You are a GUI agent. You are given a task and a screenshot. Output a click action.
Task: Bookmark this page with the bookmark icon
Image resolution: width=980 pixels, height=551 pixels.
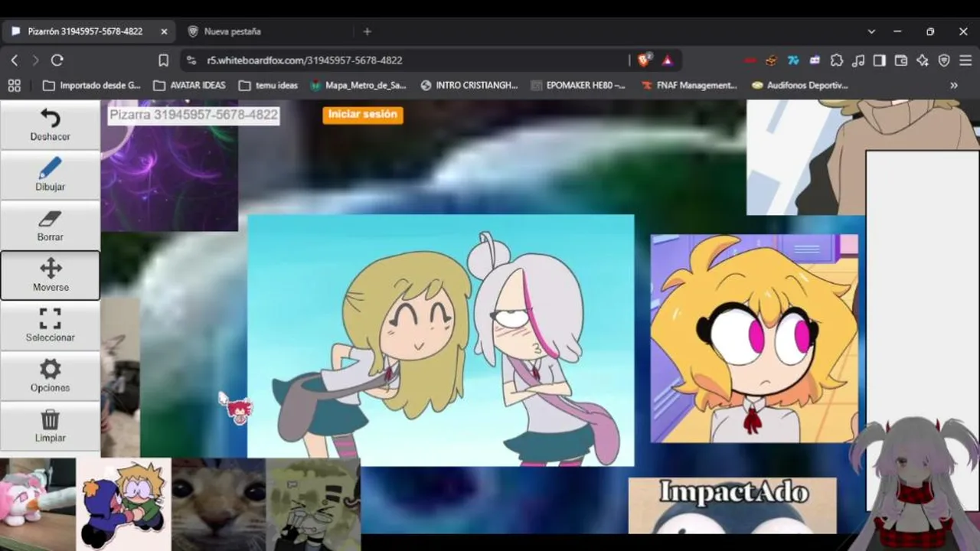[x=163, y=60]
